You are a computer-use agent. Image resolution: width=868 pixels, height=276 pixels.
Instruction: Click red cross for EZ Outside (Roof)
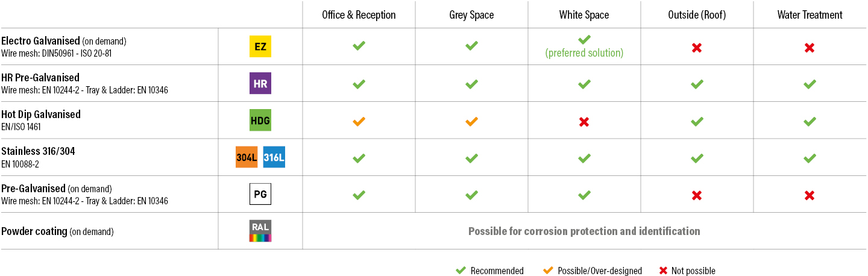coord(697,48)
